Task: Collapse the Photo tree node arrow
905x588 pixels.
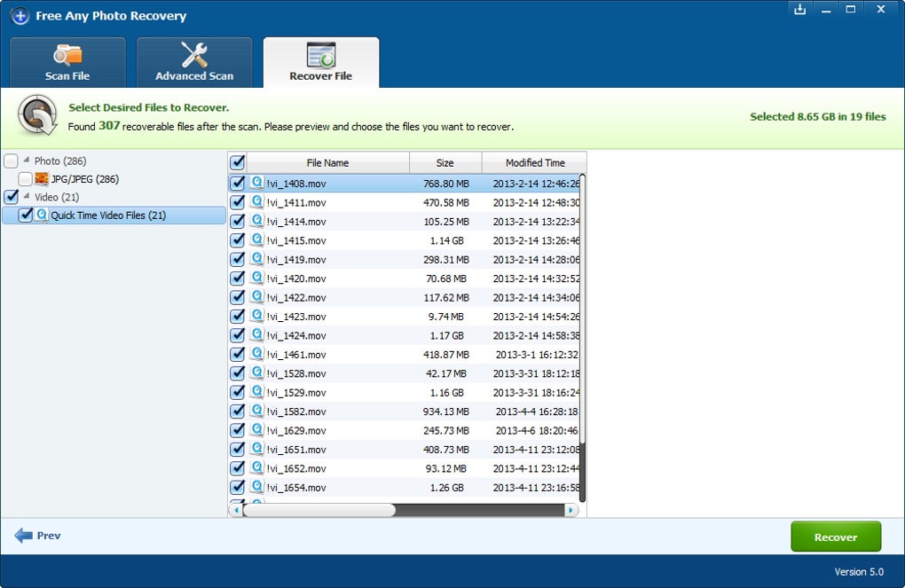Action: pos(26,160)
